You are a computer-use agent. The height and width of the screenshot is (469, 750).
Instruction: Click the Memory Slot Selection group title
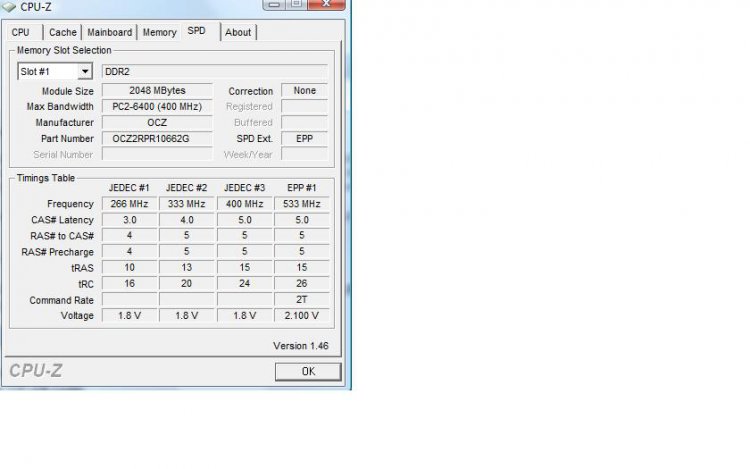(64, 50)
